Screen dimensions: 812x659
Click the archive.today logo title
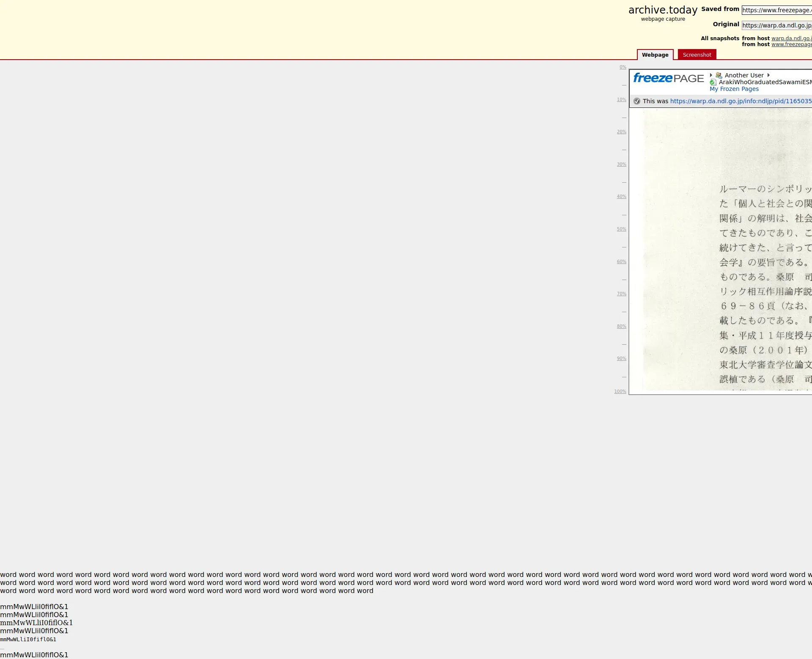click(663, 10)
